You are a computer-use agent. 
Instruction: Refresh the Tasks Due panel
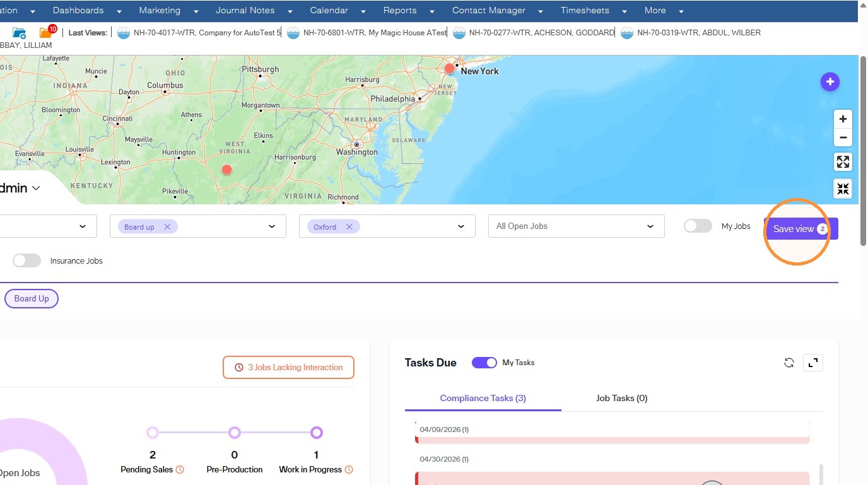pos(789,363)
